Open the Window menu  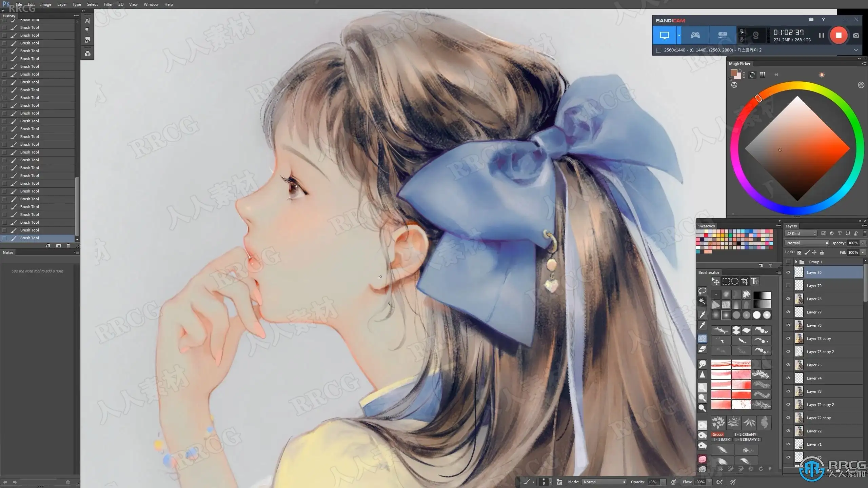coord(151,4)
